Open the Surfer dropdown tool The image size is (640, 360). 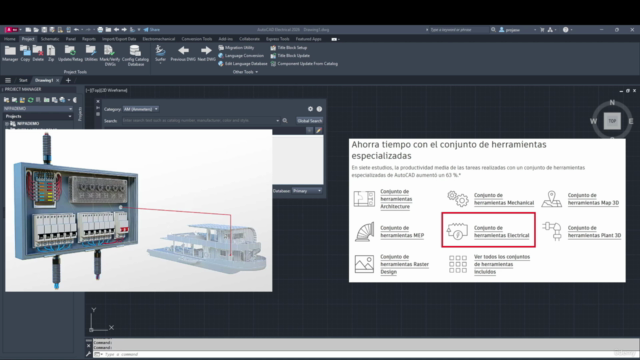point(160,54)
